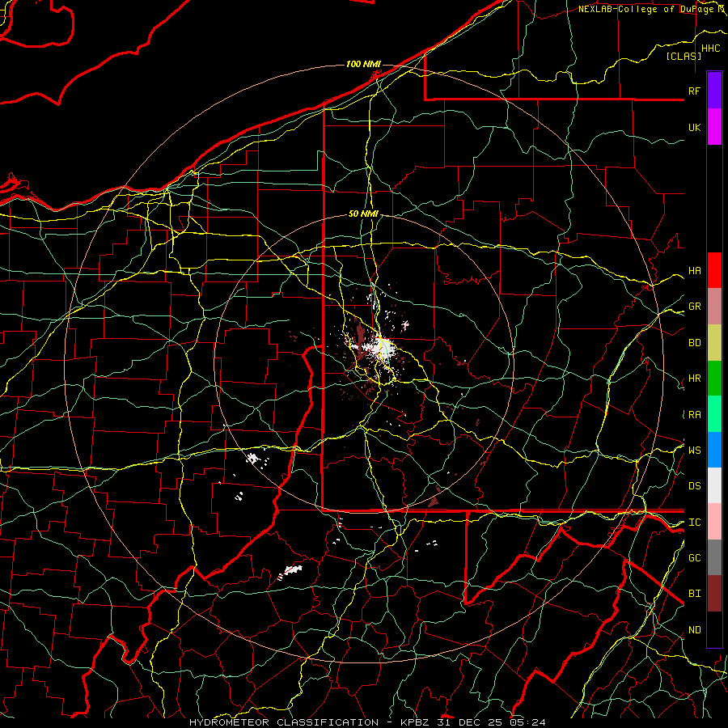Click the HR legend label

coord(694,379)
